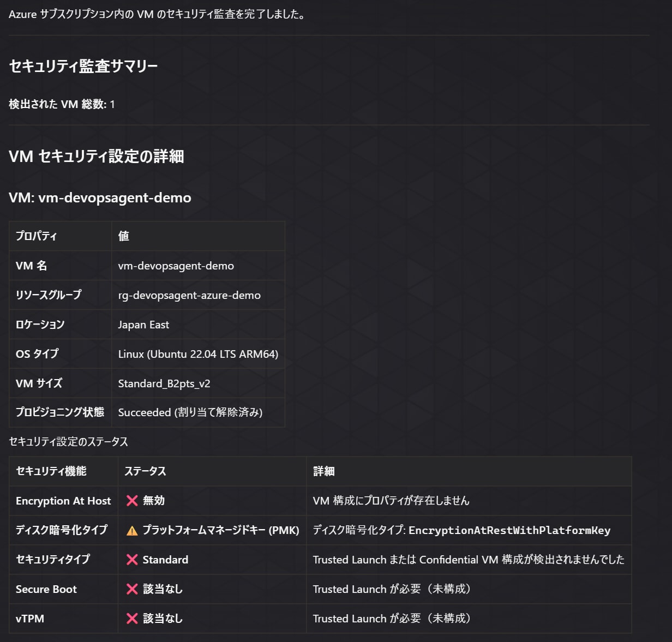
Task: Click the リソースグループ property cell
Action: tap(61, 295)
